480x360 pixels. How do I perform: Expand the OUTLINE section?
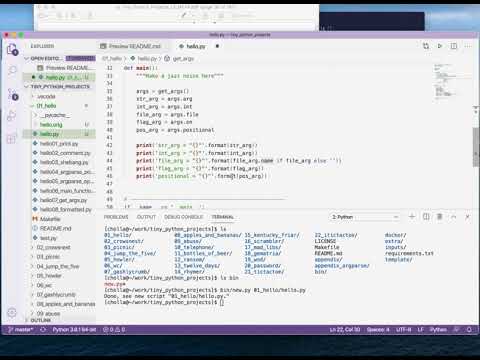point(41,320)
